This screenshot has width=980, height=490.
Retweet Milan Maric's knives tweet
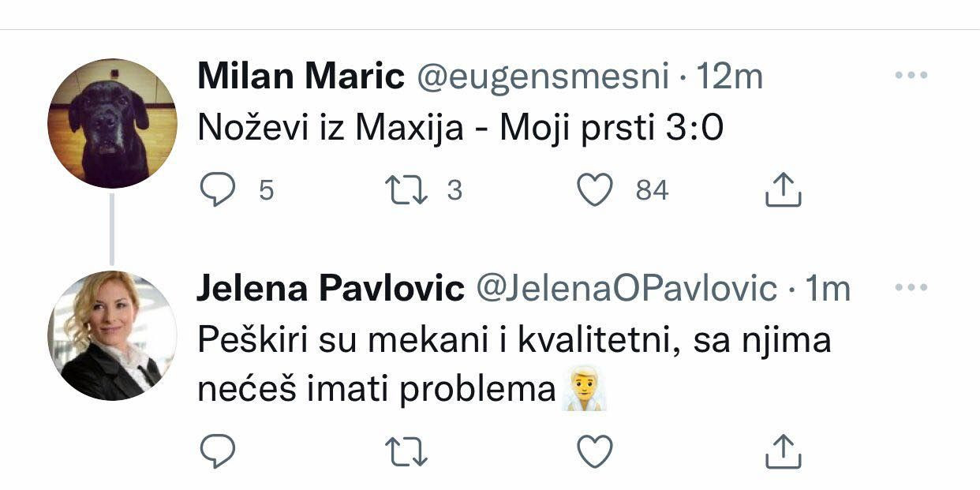[406, 190]
